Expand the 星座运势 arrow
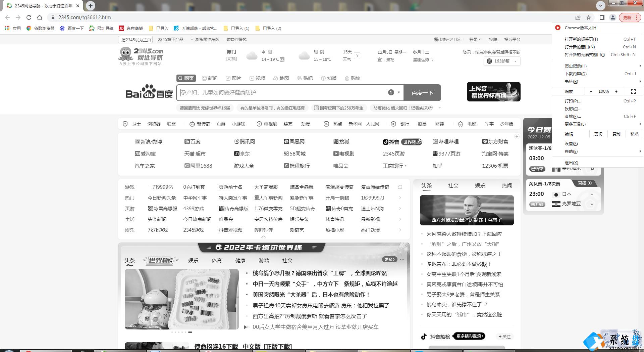 click(432, 59)
